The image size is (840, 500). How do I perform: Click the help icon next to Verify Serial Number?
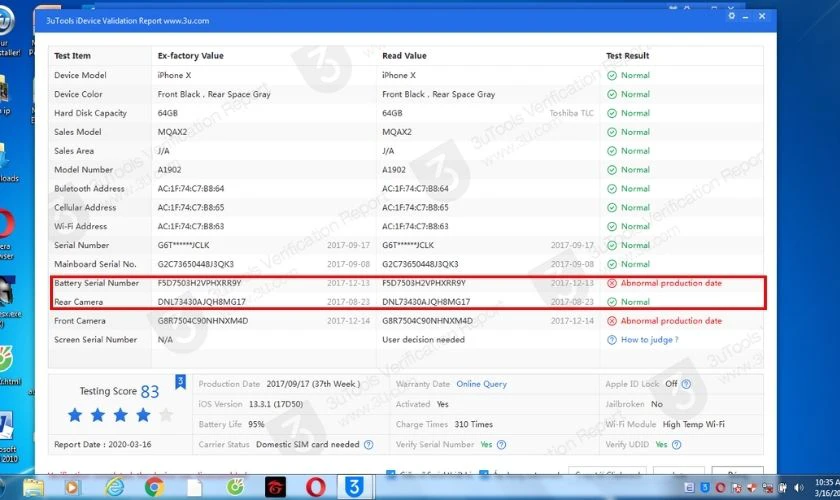(501, 444)
